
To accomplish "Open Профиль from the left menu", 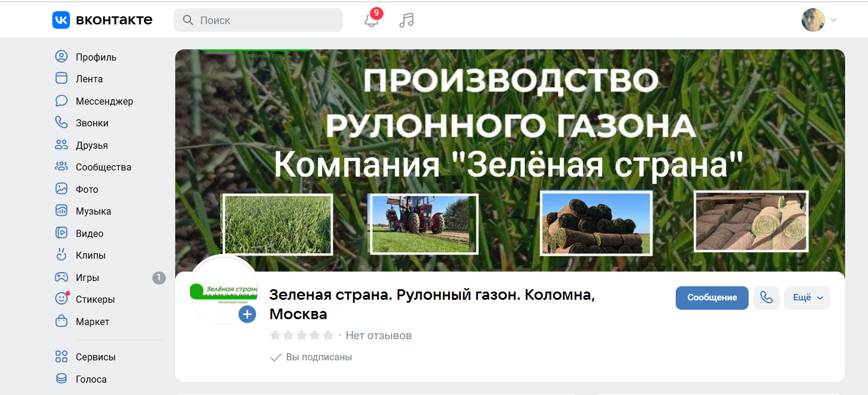I will 96,57.
